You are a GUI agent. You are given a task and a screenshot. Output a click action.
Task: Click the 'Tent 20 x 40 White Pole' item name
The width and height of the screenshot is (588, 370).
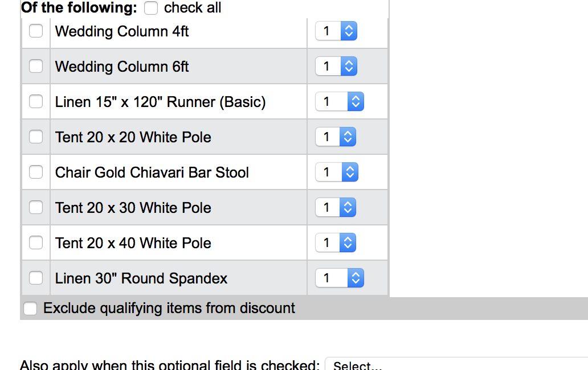(x=133, y=243)
